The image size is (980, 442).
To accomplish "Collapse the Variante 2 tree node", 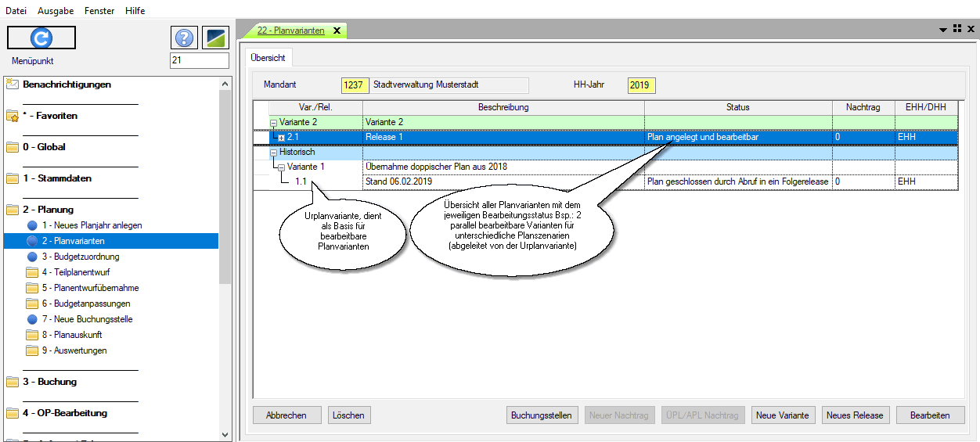I will coord(273,123).
